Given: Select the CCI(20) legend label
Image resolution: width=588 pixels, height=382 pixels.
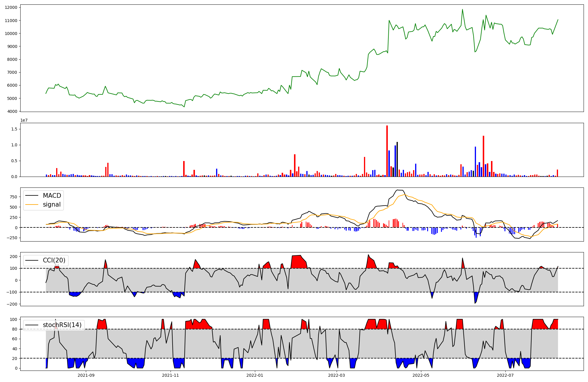Looking at the screenshot, I should pyautogui.click(x=54, y=260).
